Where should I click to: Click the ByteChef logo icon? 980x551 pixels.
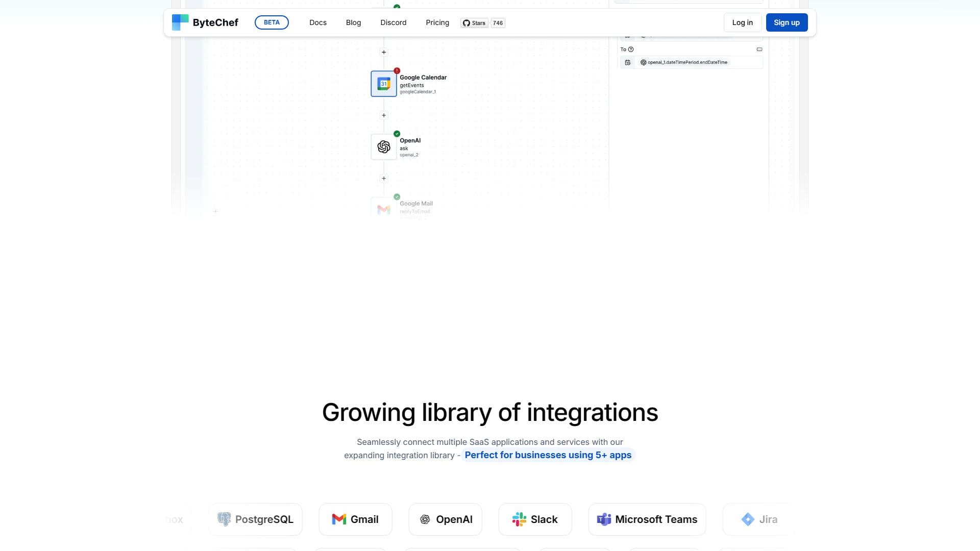180,22
